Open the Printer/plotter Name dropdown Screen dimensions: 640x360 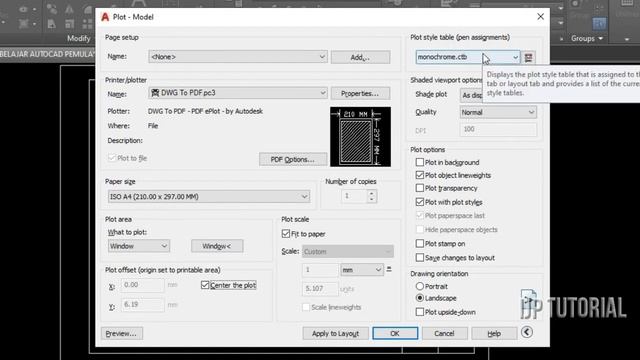pyautogui.click(x=238, y=93)
